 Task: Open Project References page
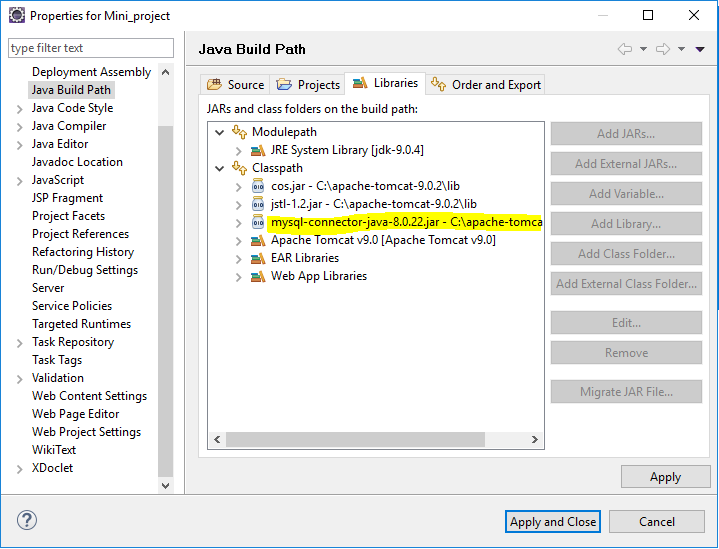pos(80,234)
